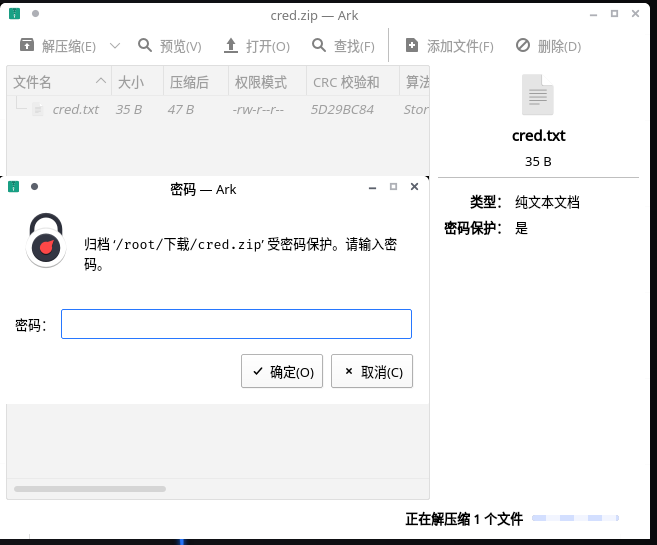Click the Extract (解压缩) toolbar button
The height and width of the screenshot is (545, 657).
point(58,46)
